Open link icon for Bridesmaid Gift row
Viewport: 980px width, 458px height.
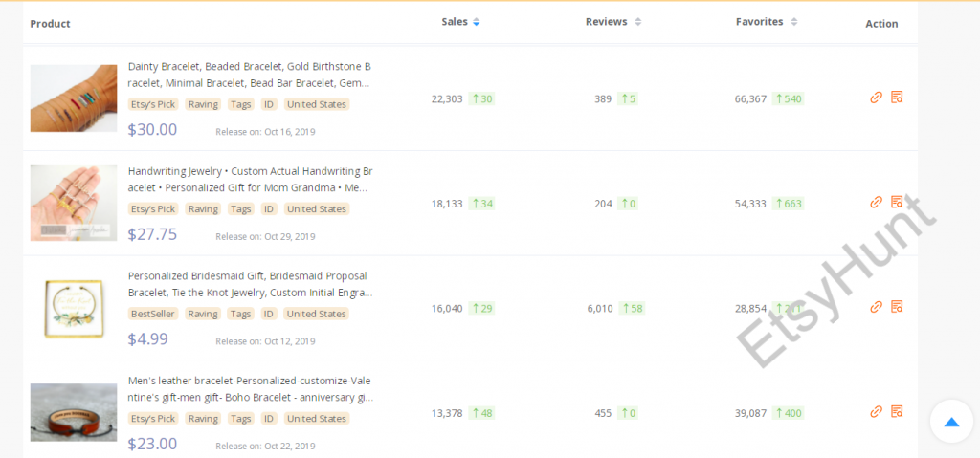(876, 307)
